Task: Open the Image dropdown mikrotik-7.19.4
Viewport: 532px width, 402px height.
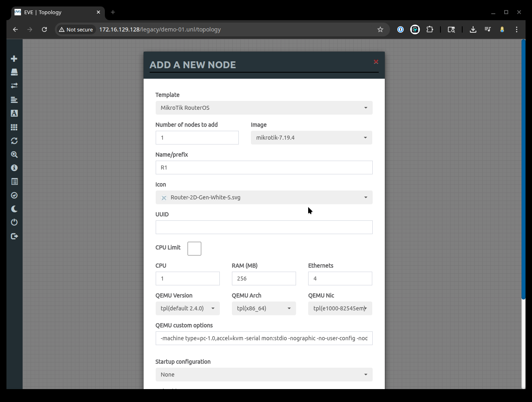Action: click(x=311, y=138)
